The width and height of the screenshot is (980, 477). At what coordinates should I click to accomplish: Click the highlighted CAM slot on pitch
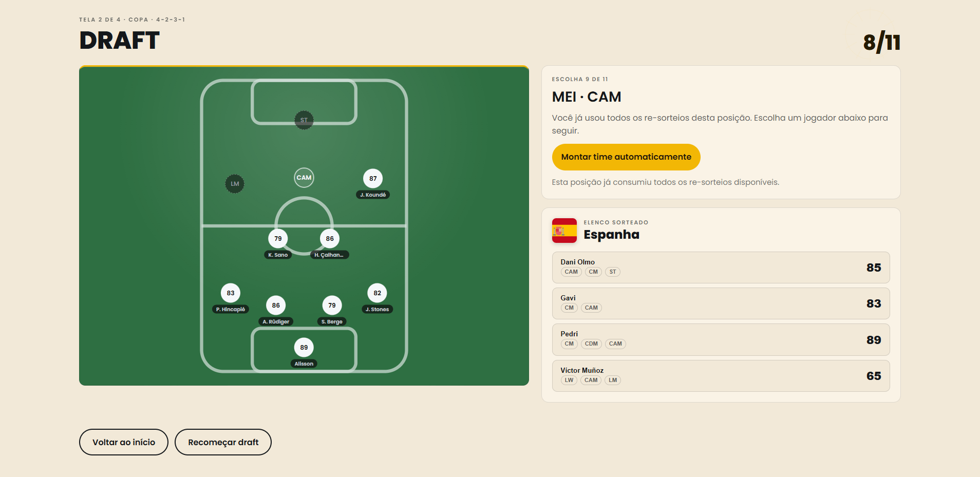pyautogui.click(x=304, y=178)
